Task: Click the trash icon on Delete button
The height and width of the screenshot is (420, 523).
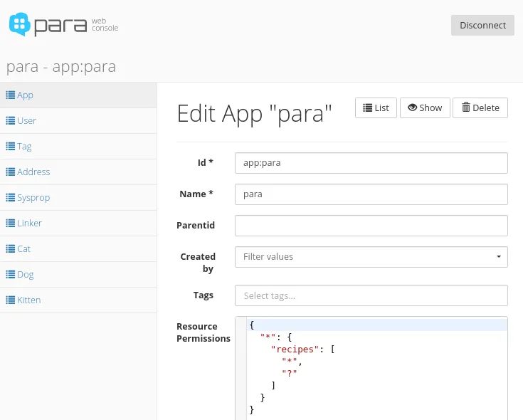Action: (x=465, y=108)
